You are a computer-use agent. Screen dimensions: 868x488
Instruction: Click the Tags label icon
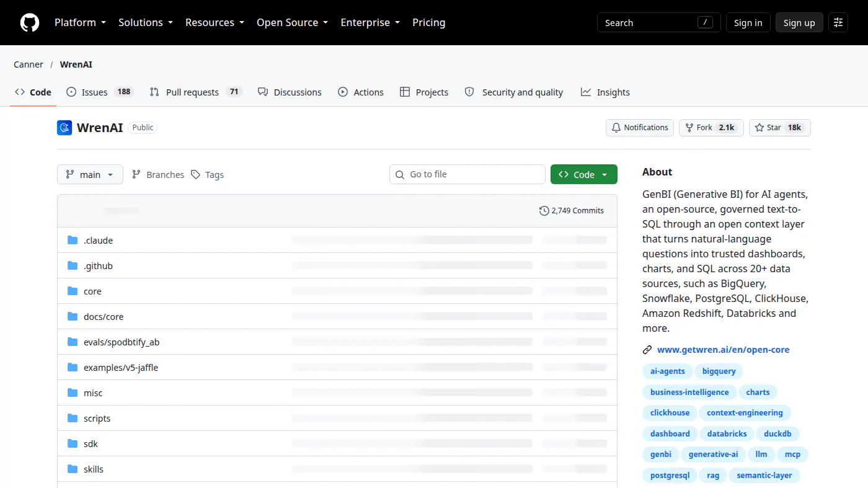tap(195, 175)
